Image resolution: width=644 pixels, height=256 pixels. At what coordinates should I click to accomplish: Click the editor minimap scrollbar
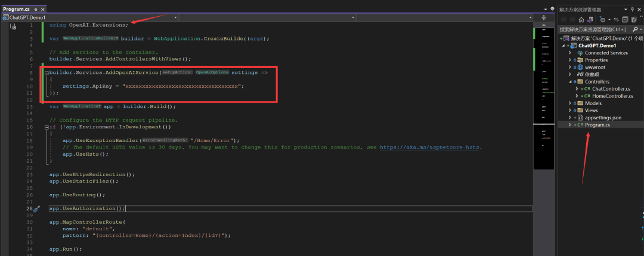(544, 98)
